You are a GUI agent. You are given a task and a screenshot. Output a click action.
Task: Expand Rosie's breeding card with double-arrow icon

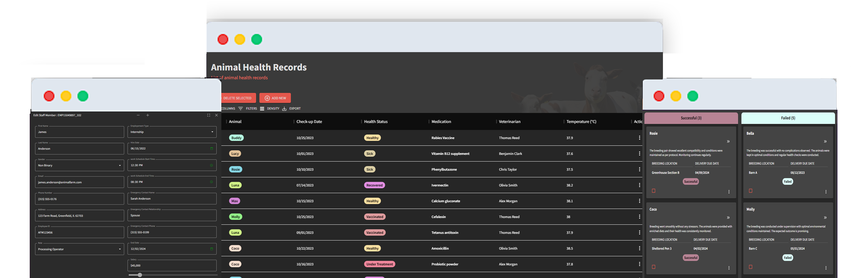coord(728,141)
